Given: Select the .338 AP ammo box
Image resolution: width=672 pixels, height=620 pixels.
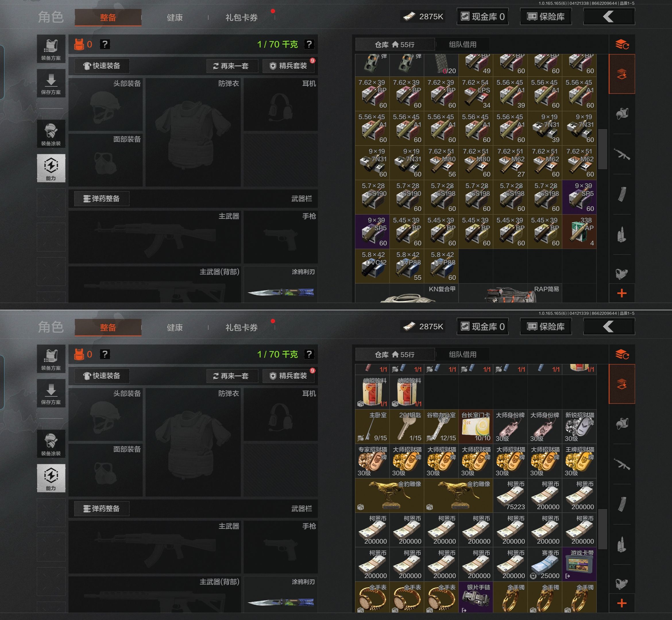Looking at the screenshot, I should pos(579,231).
